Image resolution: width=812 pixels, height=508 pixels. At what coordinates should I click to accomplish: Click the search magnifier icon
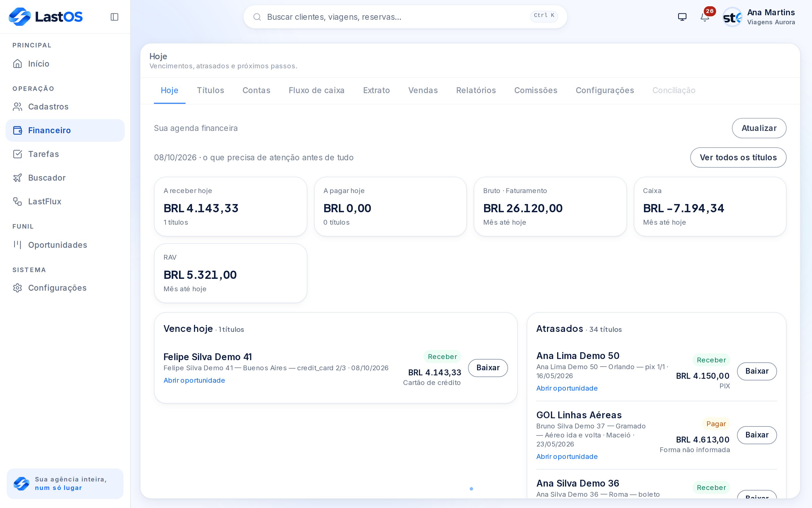click(x=257, y=17)
